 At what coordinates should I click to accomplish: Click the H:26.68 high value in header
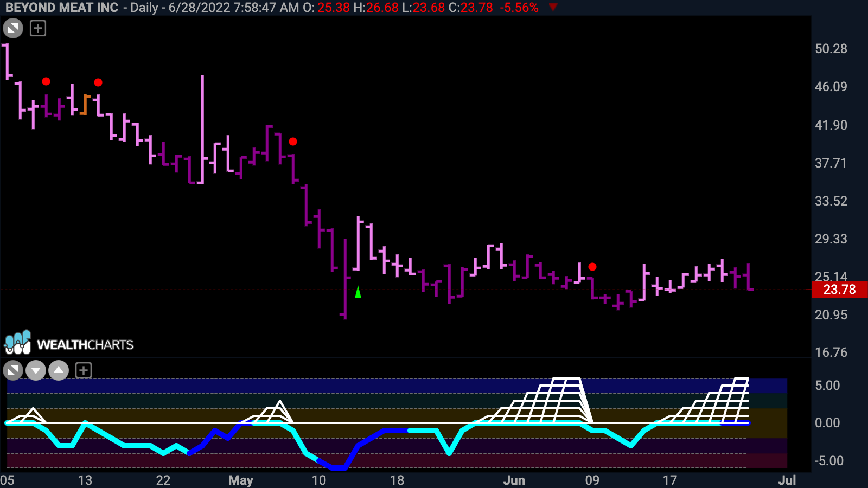click(375, 8)
